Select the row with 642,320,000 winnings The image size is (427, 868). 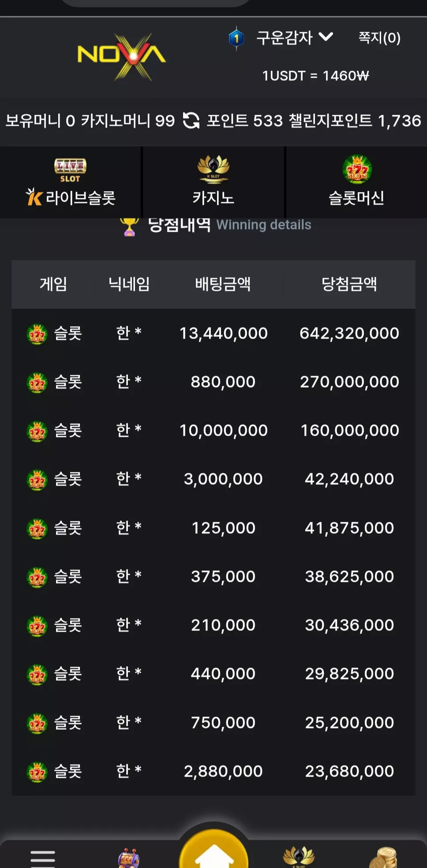tap(213, 333)
